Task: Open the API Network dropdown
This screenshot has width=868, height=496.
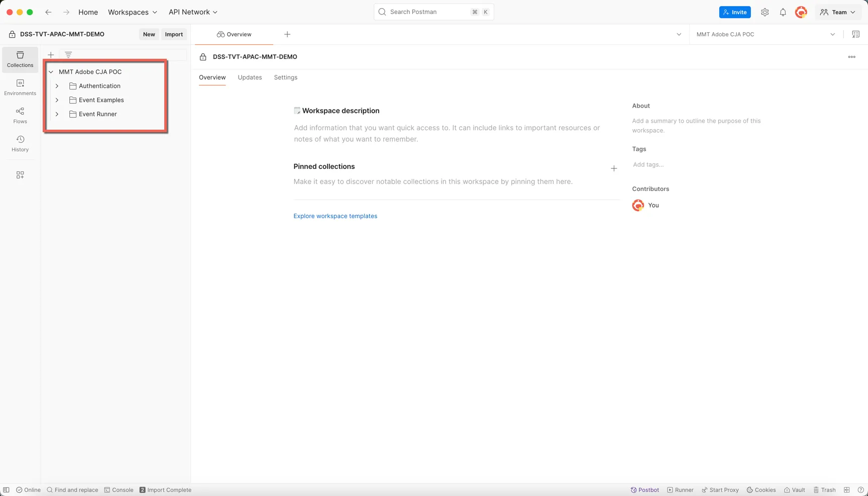Action: pyautogui.click(x=193, y=12)
